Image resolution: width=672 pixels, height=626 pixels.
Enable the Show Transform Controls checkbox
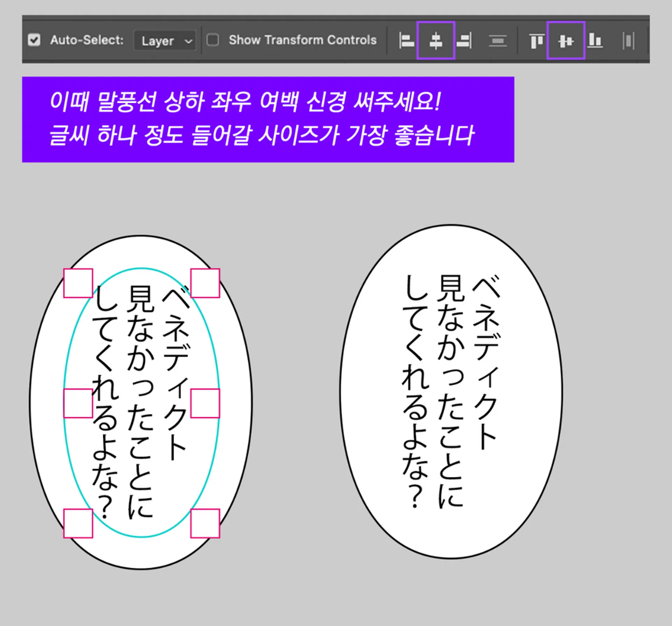(213, 40)
